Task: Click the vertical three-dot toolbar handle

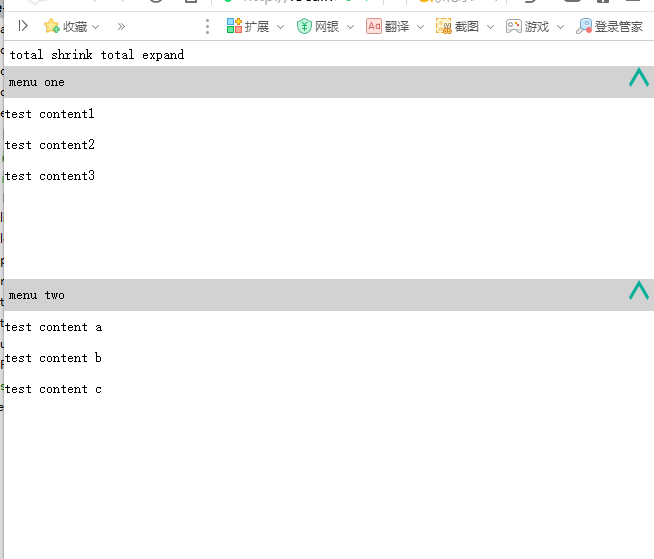Action: pos(207,27)
